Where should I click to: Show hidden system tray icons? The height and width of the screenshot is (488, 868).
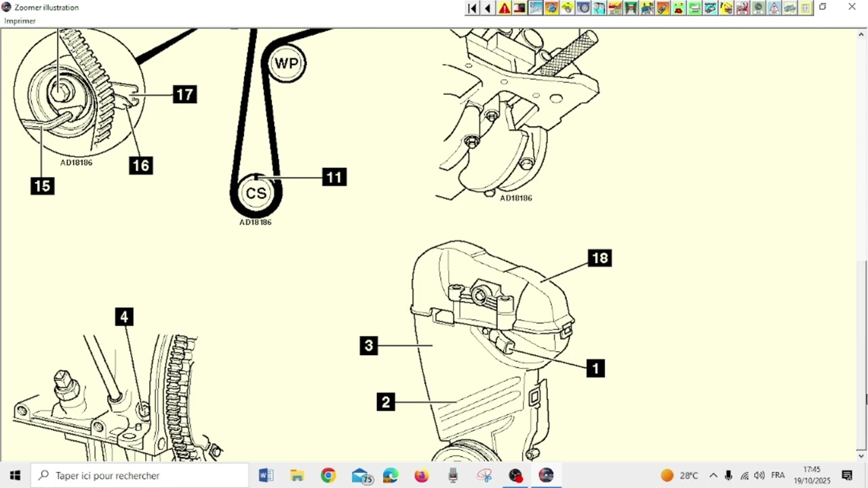(x=713, y=475)
